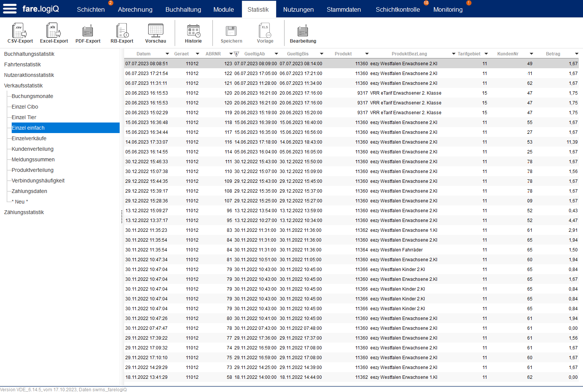The image size is (583, 392).
Task: Open the Geraet column dropdown arrow
Action: point(197,54)
